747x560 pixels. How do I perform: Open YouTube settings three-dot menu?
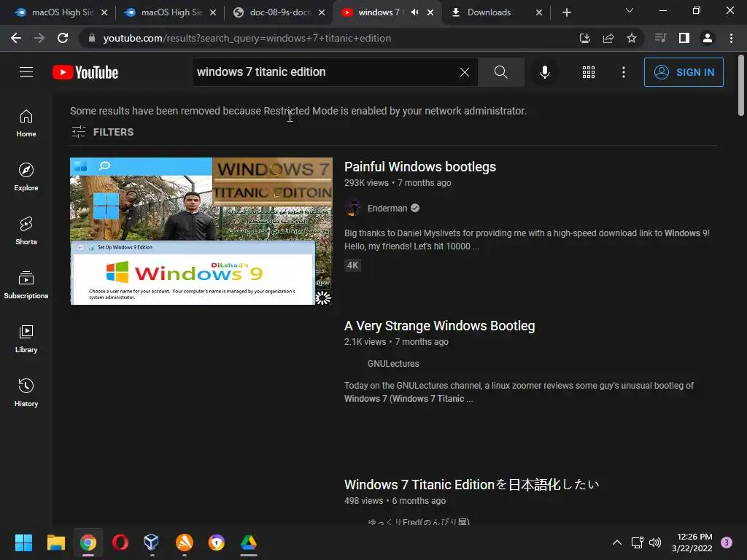[624, 72]
